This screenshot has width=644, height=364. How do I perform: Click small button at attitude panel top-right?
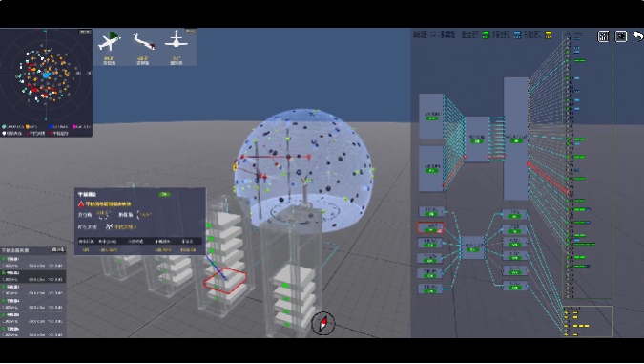pos(191,31)
